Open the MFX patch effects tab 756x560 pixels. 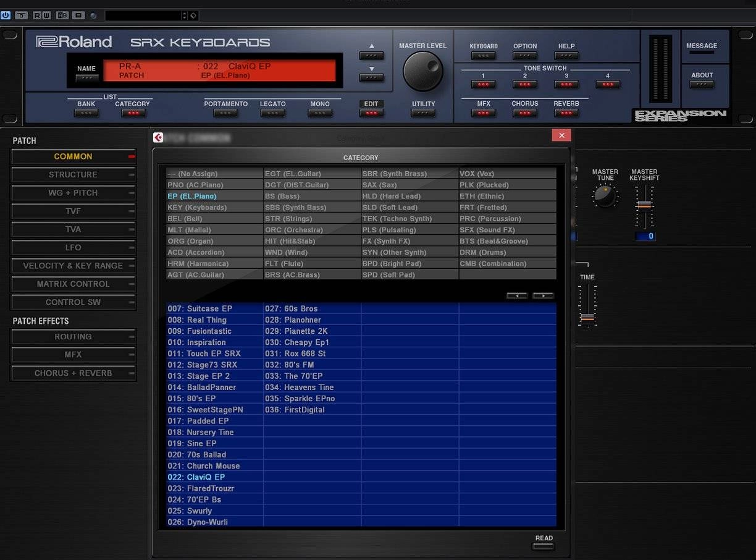coord(73,355)
